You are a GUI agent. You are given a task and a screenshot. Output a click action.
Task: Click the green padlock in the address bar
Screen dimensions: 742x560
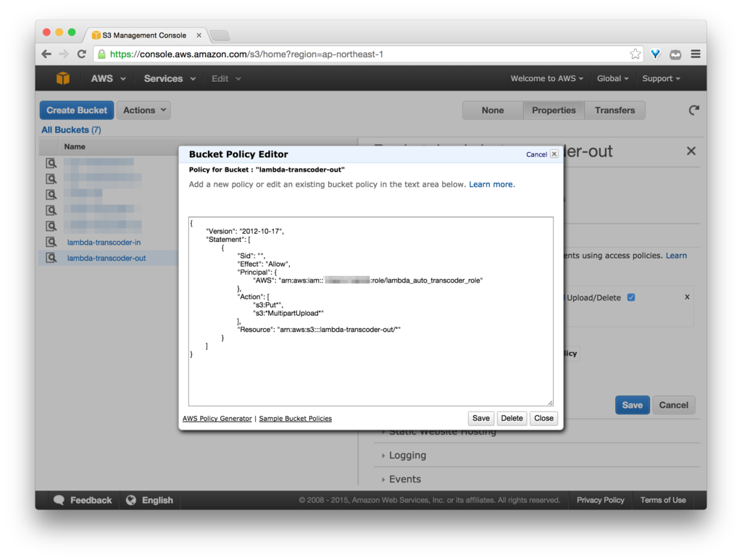coord(101,54)
